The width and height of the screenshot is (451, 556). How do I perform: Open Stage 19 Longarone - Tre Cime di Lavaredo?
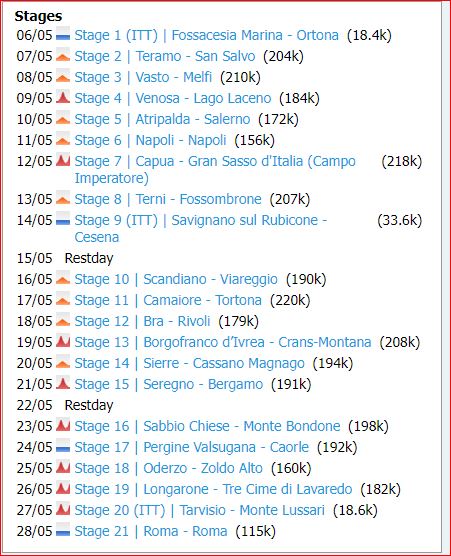[x=213, y=489]
